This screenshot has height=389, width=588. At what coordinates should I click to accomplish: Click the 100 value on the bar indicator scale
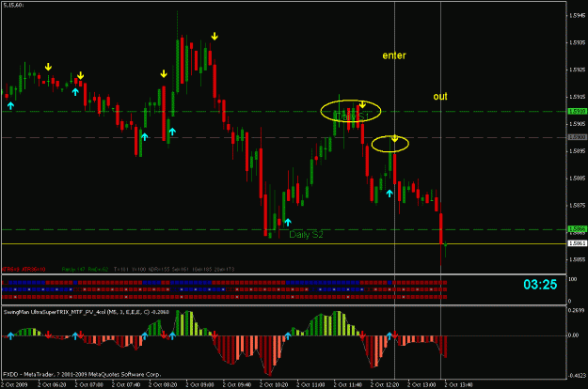(573, 279)
